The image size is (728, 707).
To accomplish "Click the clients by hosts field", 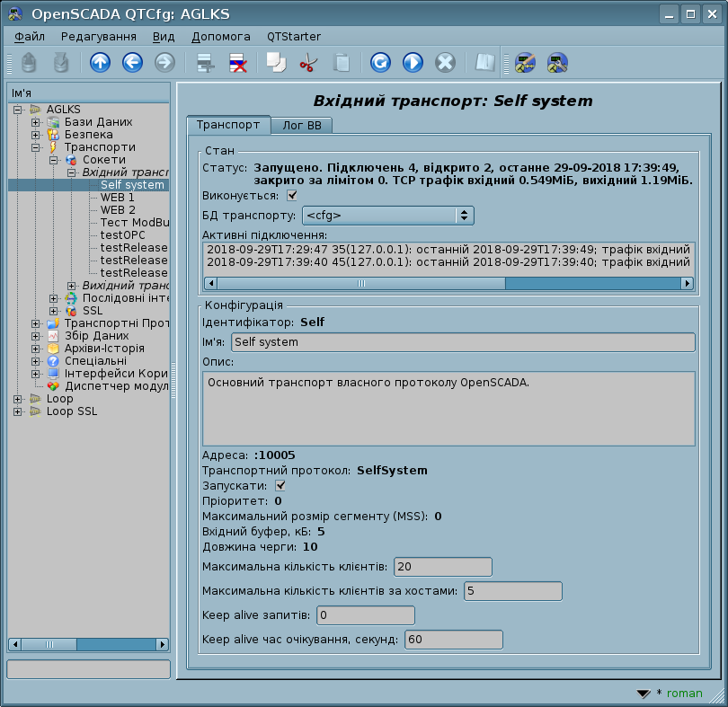I will click(x=512, y=591).
